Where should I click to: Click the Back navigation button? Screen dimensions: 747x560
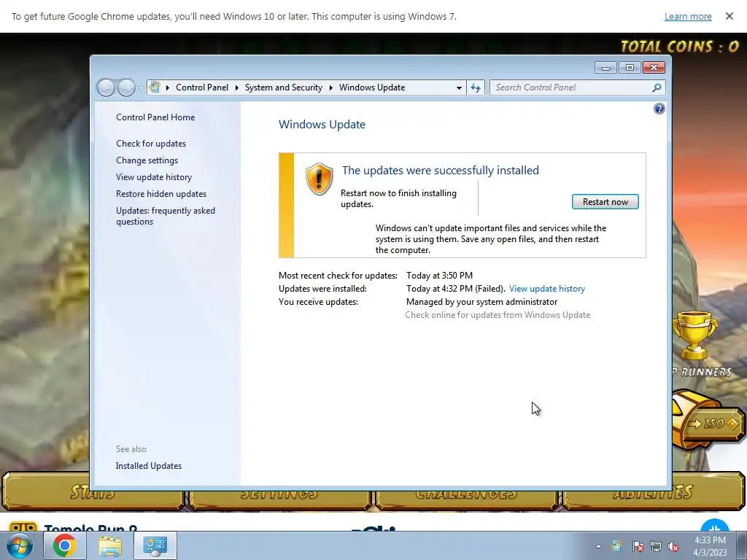106,87
